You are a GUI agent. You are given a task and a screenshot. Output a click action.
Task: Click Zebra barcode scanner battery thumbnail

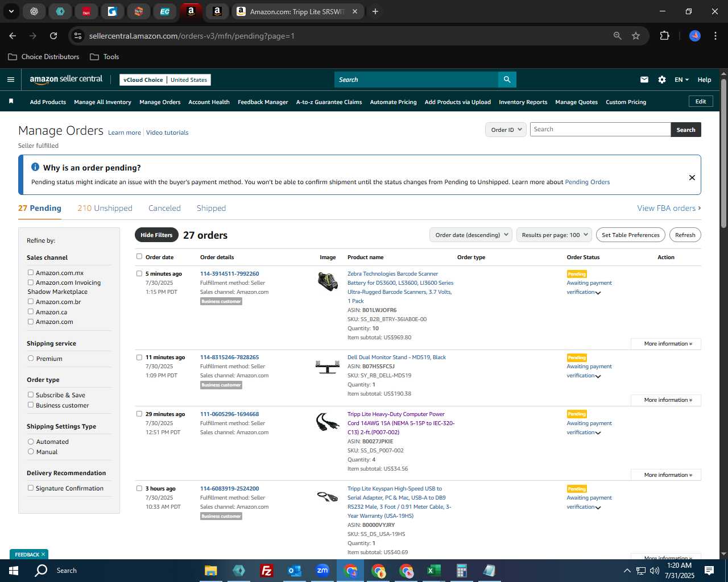pos(328,281)
